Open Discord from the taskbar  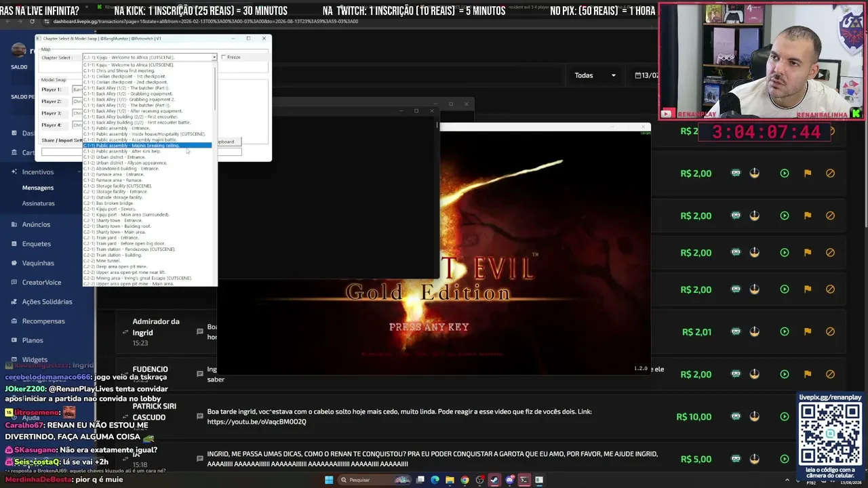(509, 480)
